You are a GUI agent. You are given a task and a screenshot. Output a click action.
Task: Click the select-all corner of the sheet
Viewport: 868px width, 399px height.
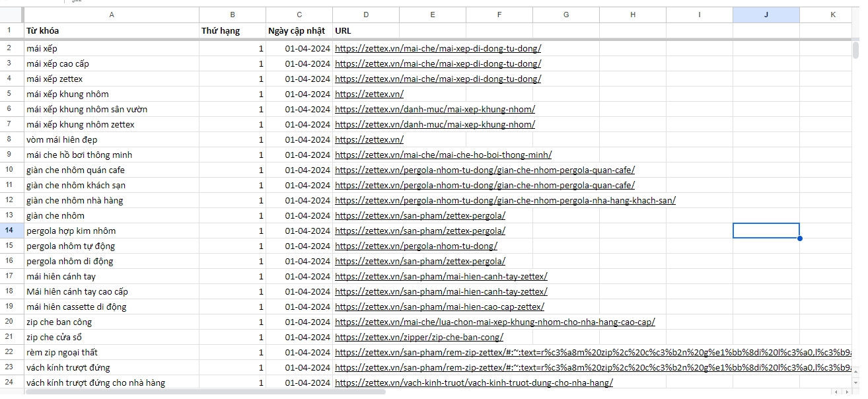[11, 15]
